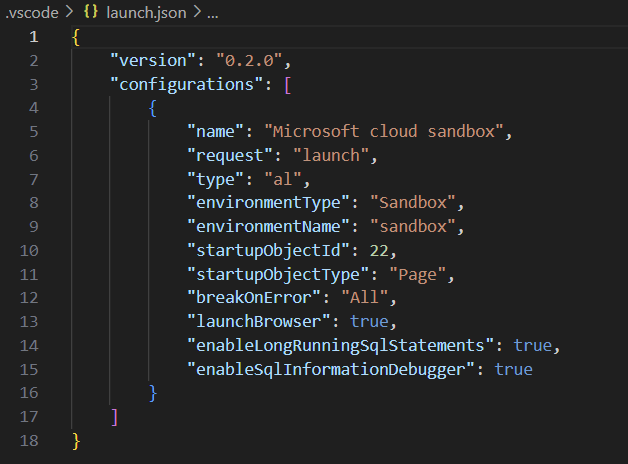
Task: Click the "al" type value
Action: point(283,179)
